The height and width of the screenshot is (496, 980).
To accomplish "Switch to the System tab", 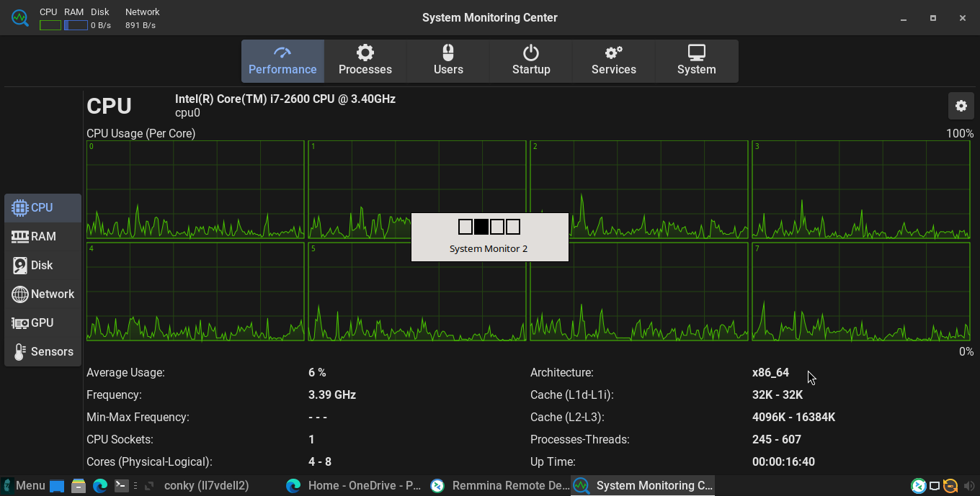I will point(697,61).
